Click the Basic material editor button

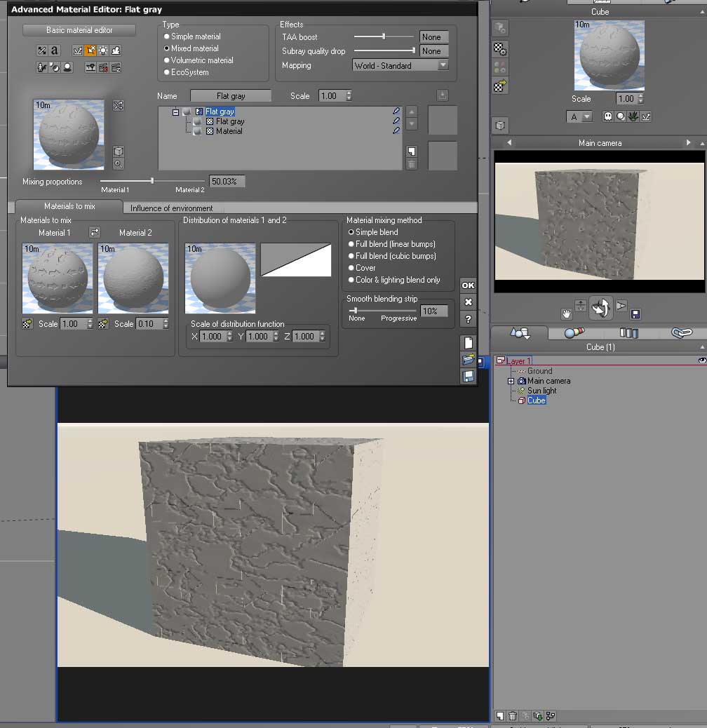79,30
